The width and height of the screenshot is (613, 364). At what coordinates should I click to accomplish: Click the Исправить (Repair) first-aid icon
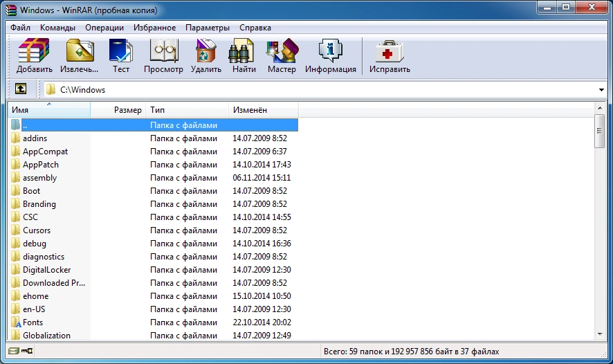[x=390, y=51]
